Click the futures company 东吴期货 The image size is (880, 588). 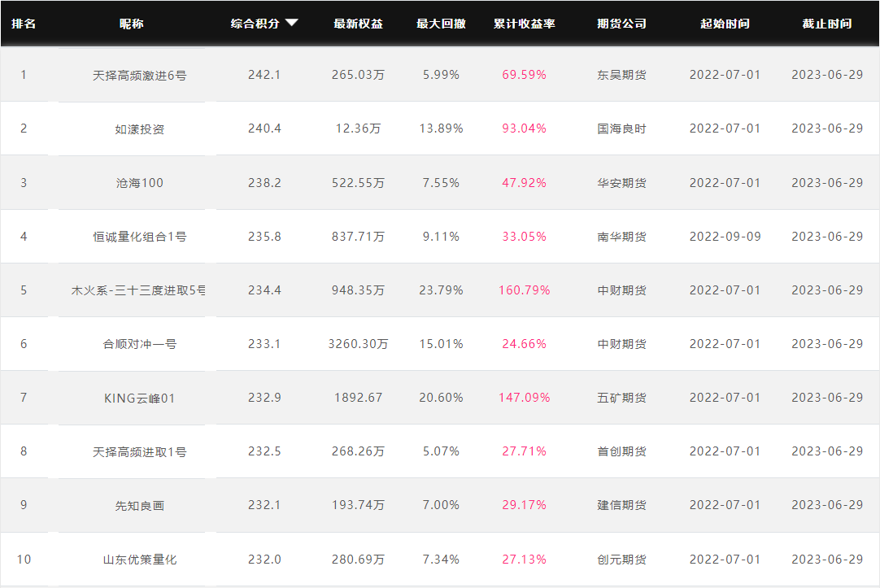tap(621, 75)
